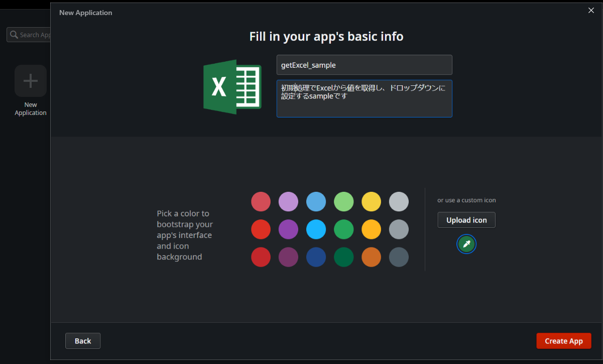Pick the light green color swatch
This screenshot has width=603, height=364.
[x=344, y=202]
